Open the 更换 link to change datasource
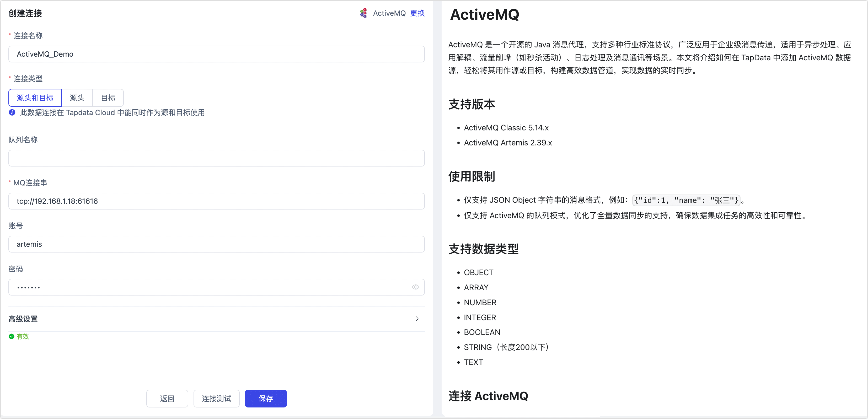This screenshot has height=419, width=868. 417,13
